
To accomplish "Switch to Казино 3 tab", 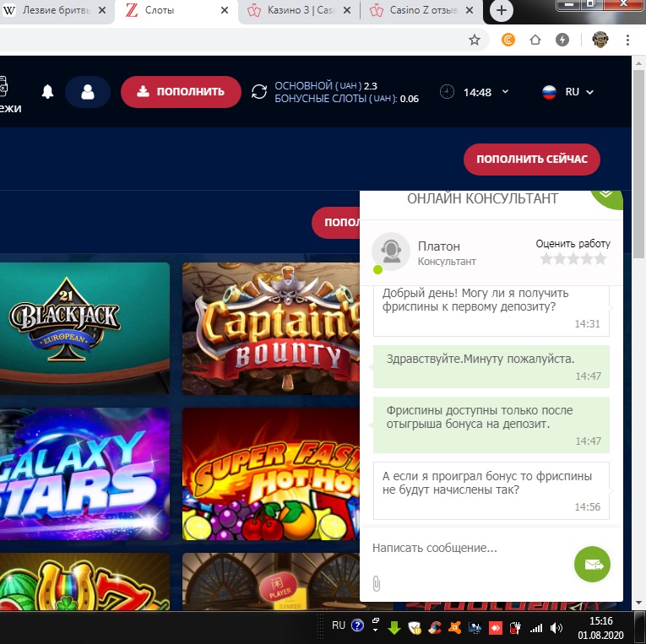I will [301, 10].
